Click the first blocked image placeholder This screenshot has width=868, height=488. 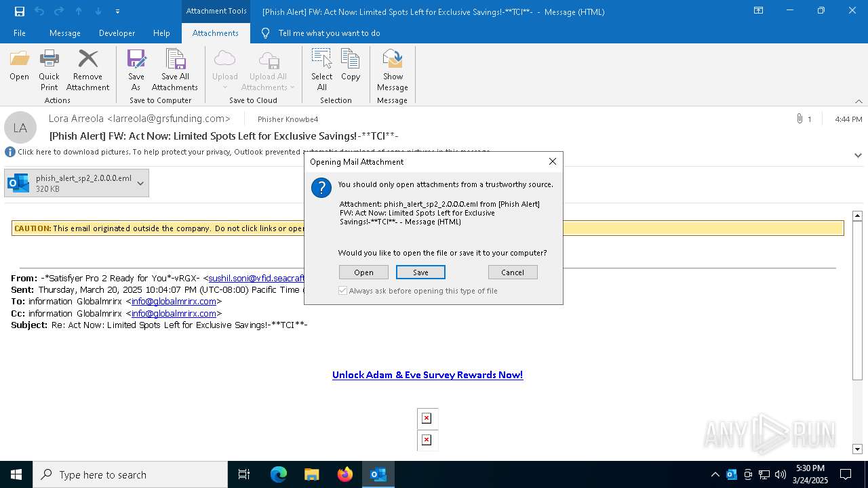click(x=427, y=418)
